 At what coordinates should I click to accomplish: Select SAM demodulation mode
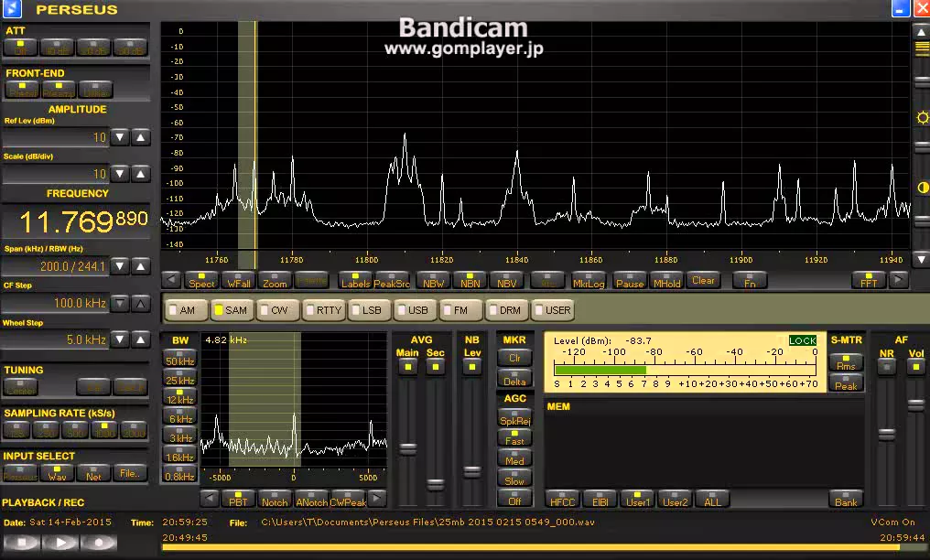(x=232, y=310)
